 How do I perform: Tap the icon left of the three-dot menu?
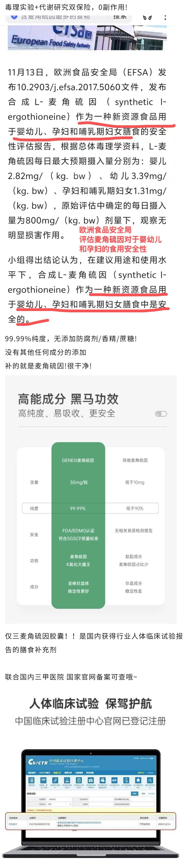[x=147, y=17]
